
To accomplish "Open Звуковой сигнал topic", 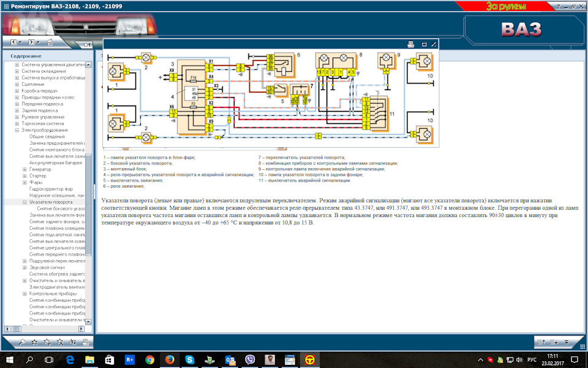I will 47,267.
